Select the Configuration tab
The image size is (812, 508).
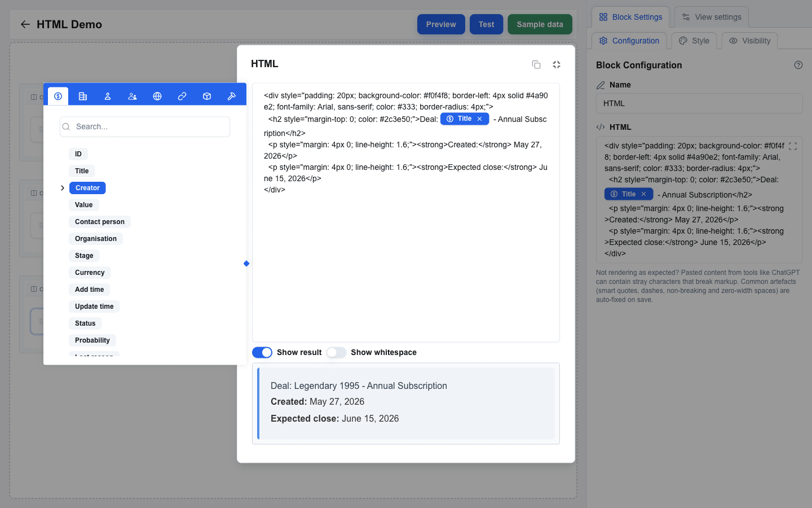[629, 41]
